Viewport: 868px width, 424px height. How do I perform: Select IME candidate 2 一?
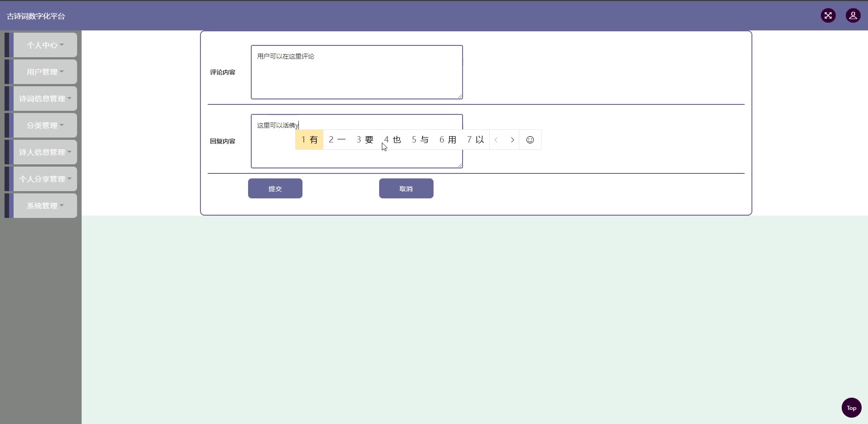(337, 140)
